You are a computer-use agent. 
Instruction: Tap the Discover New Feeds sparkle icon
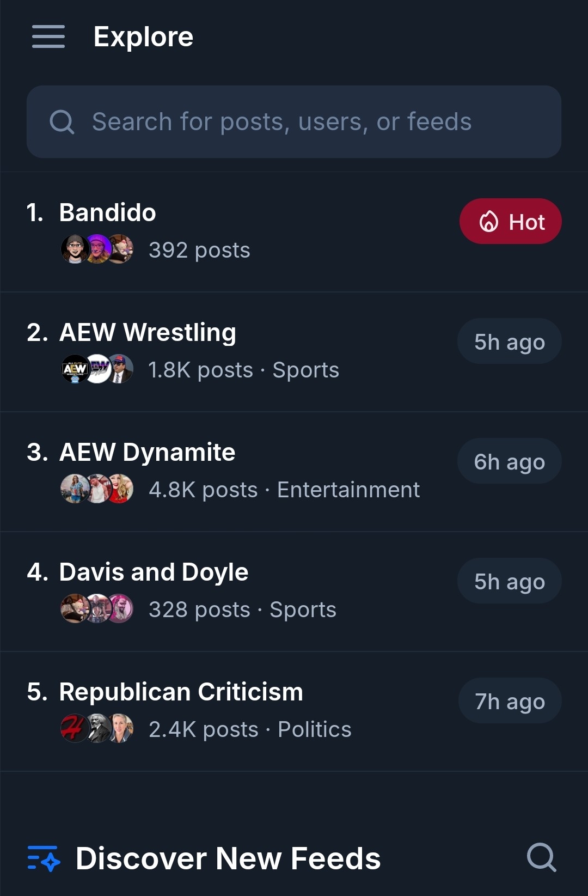pos(44,858)
